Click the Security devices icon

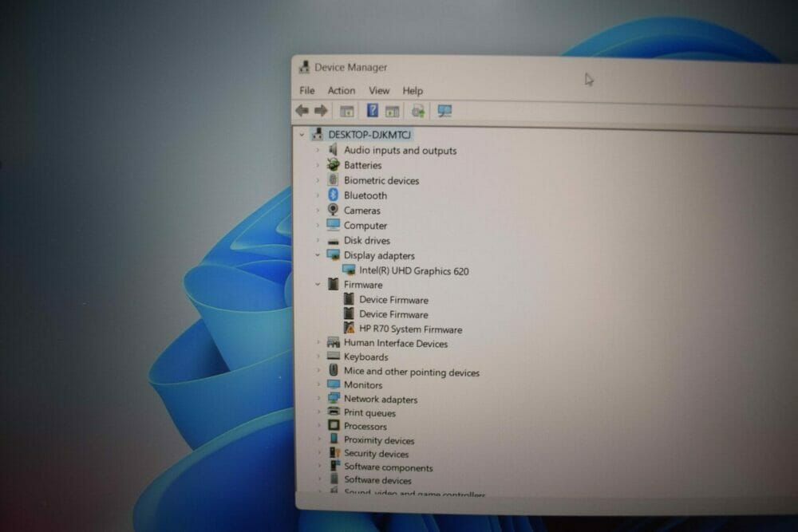[x=334, y=452]
